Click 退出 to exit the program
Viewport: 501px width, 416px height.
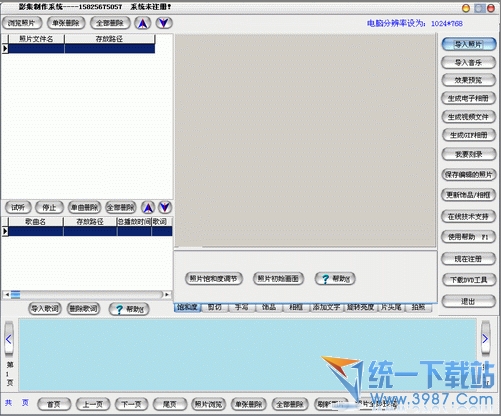[468, 302]
